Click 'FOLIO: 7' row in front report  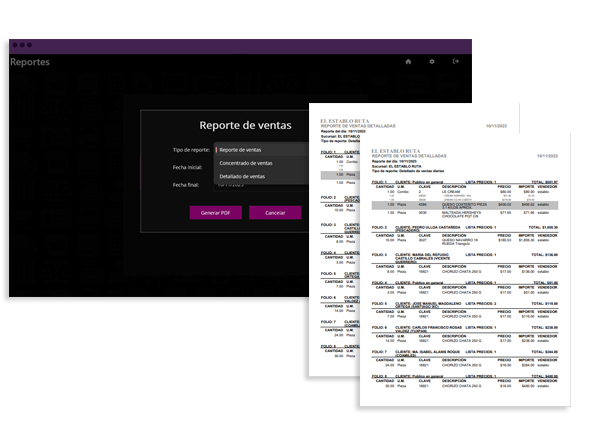(x=465, y=352)
